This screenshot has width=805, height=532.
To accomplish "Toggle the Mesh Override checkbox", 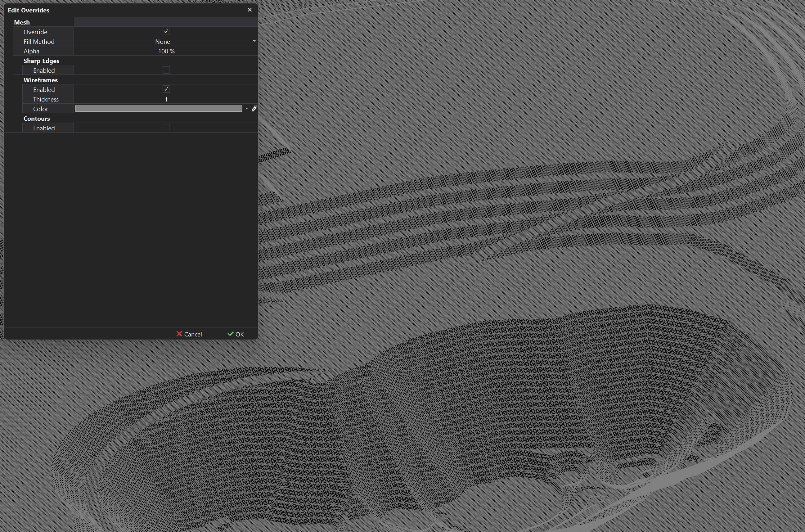I will (x=166, y=31).
